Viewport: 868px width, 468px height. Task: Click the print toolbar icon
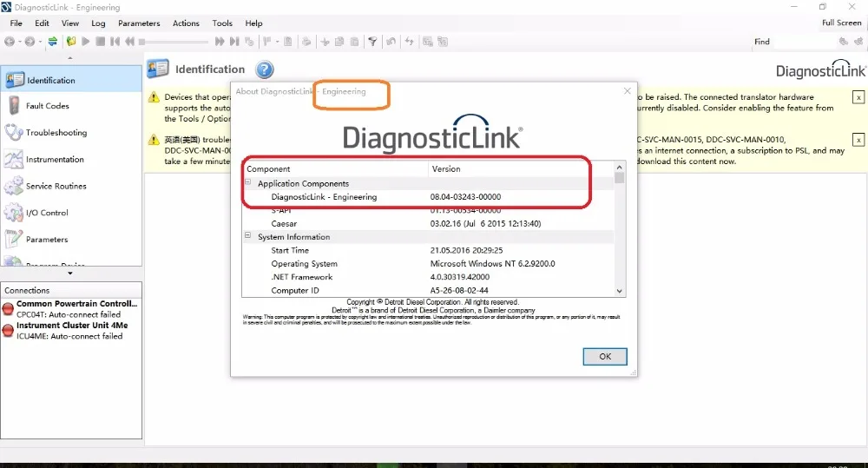click(306, 42)
